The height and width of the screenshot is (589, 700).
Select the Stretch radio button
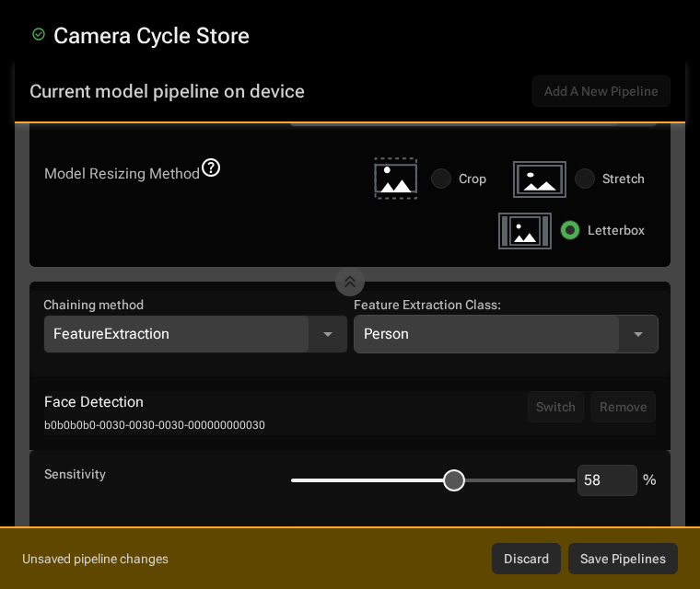[x=584, y=179]
